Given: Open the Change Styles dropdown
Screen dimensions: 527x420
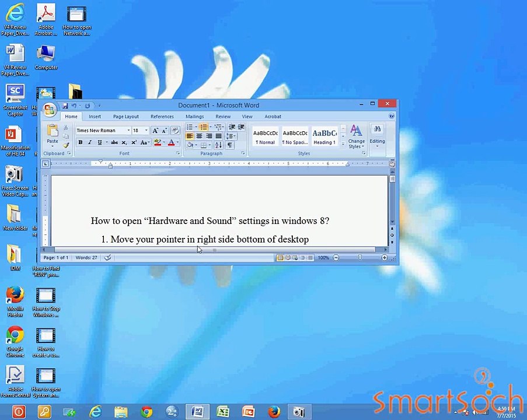Looking at the screenshot, I should (356, 136).
